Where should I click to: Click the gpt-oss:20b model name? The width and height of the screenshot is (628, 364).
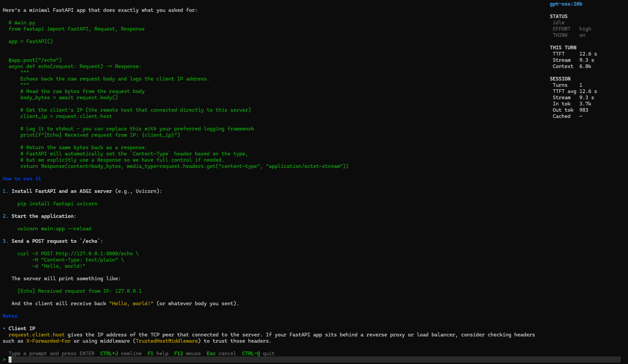pyautogui.click(x=566, y=4)
